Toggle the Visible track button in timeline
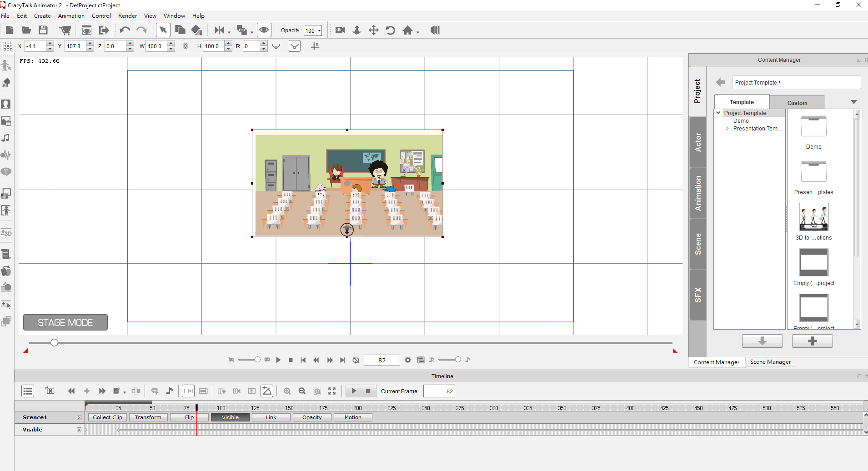Image resolution: width=868 pixels, height=471 pixels. [230, 417]
